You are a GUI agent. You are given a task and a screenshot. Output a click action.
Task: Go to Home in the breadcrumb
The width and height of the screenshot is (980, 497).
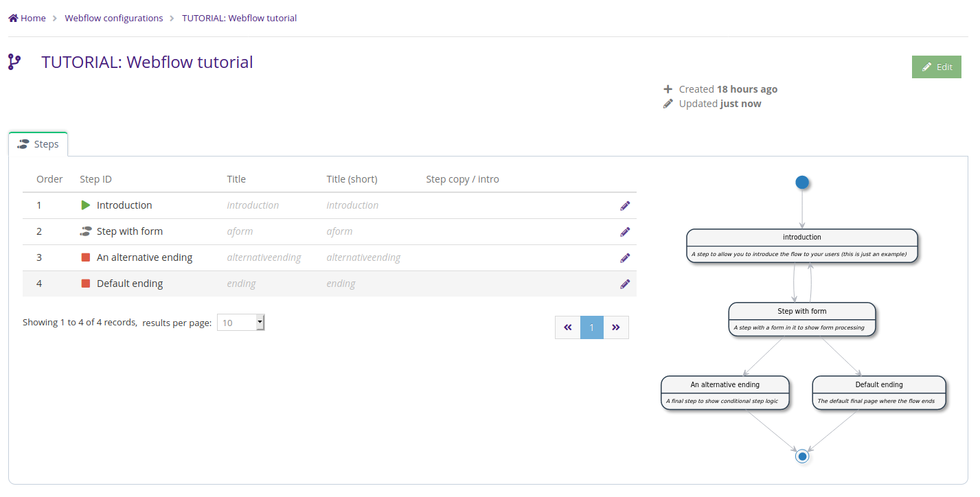tap(27, 19)
